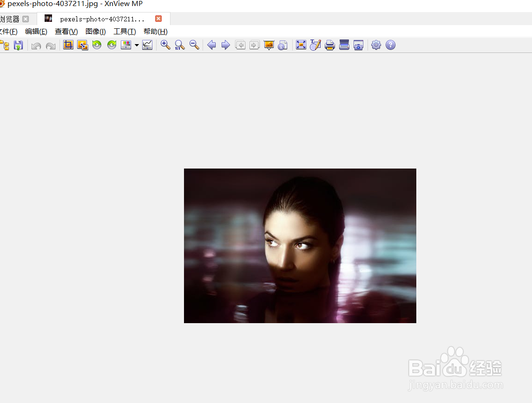Undo the last action
532x403 pixels.
coord(36,45)
